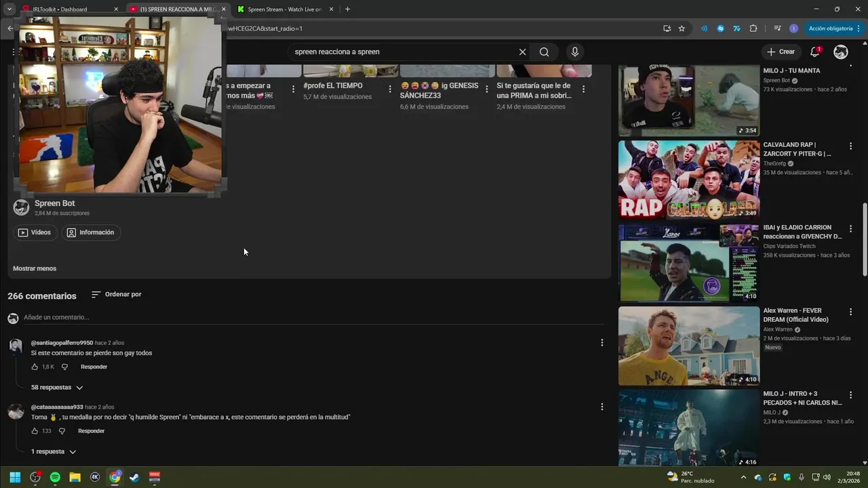Open the Shazam browser extension
The width and height of the screenshot is (868, 488).
721,28
